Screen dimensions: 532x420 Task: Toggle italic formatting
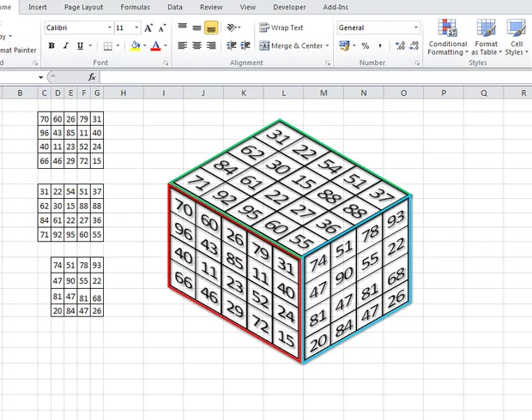65,45
